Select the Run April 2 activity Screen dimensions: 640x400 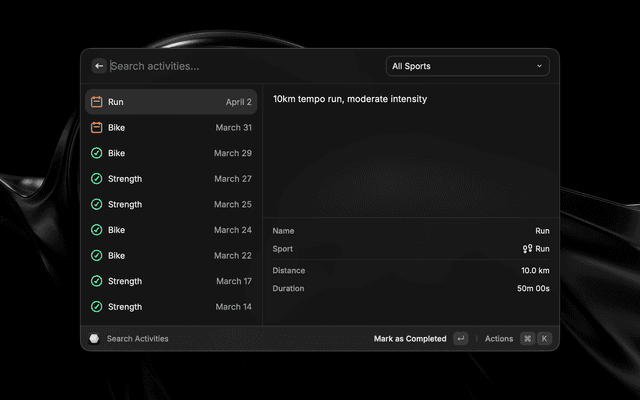point(171,102)
